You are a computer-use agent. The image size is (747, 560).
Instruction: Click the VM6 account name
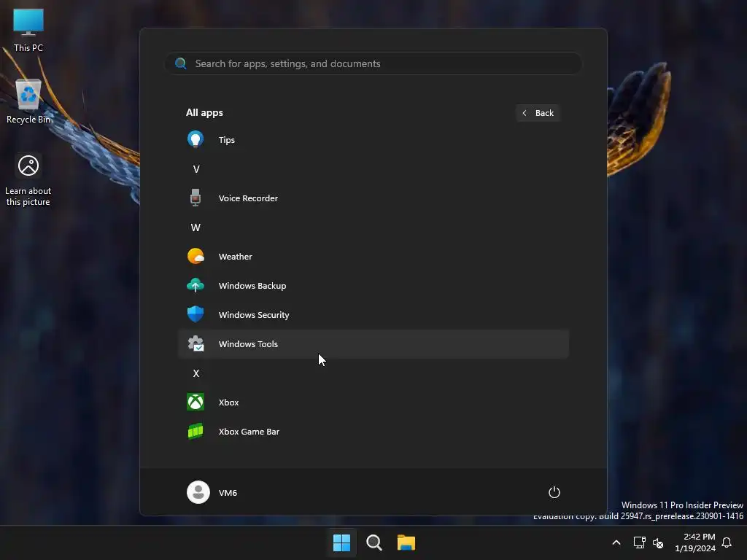point(228,492)
